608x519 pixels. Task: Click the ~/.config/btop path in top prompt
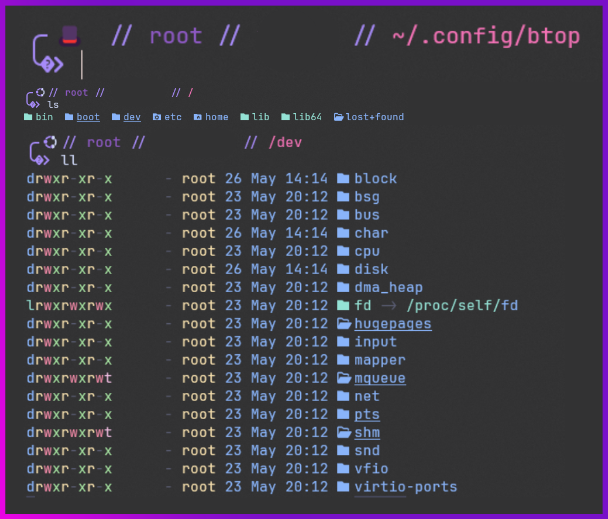tap(485, 37)
